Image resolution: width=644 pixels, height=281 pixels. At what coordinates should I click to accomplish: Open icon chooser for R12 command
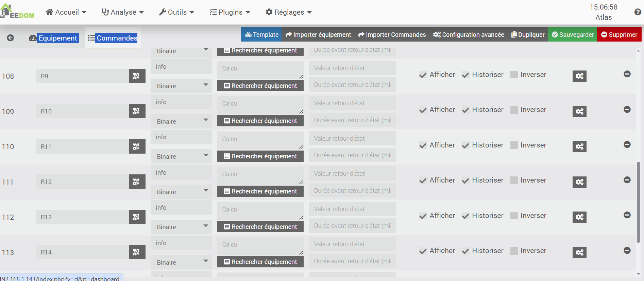(137, 182)
